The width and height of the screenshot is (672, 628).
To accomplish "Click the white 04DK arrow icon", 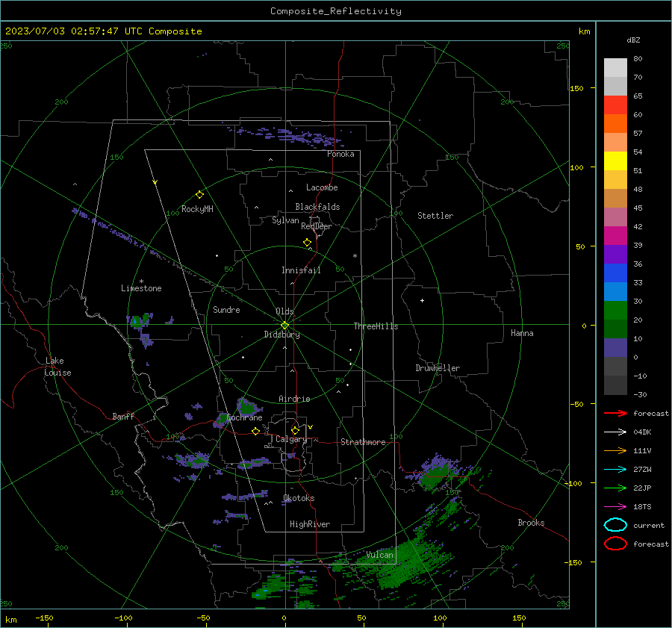I will [615, 432].
